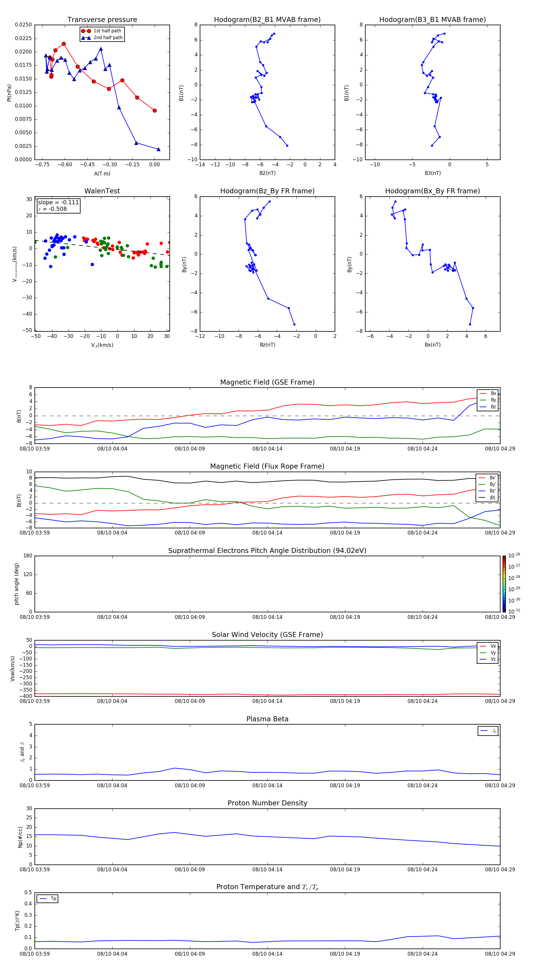Select the βp legend entry in Plasma Beta
The height and width of the screenshot is (980, 535).
click(488, 731)
